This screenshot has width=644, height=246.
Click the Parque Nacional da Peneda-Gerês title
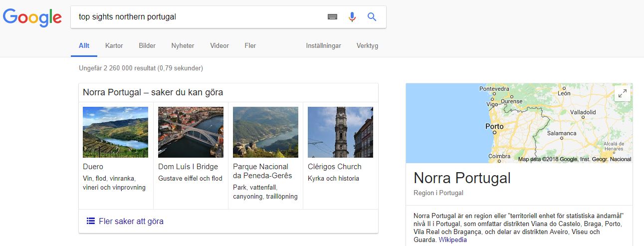click(x=262, y=171)
